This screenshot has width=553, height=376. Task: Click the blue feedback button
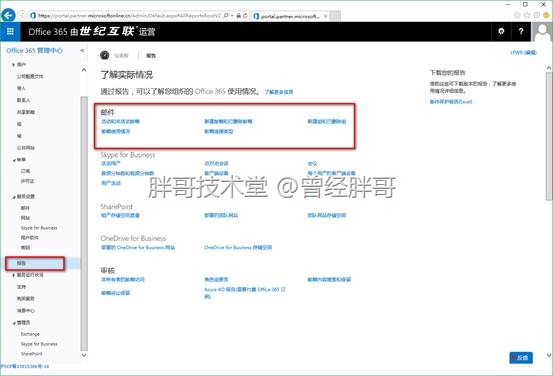521,358
